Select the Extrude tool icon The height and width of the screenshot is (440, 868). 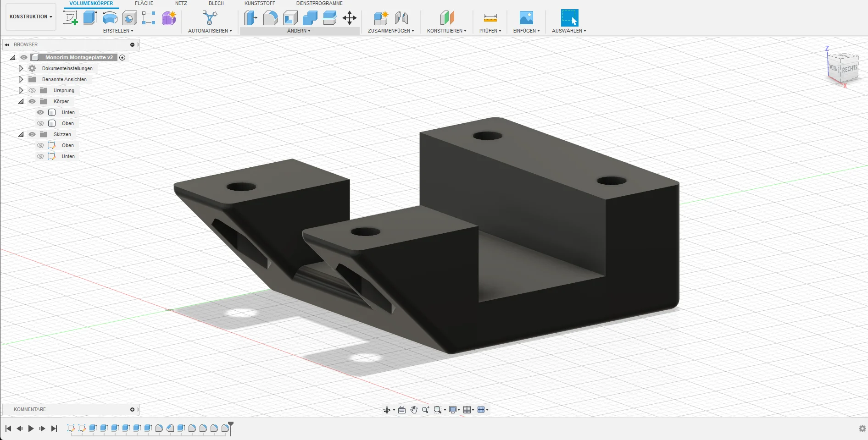click(x=90, y=18)
